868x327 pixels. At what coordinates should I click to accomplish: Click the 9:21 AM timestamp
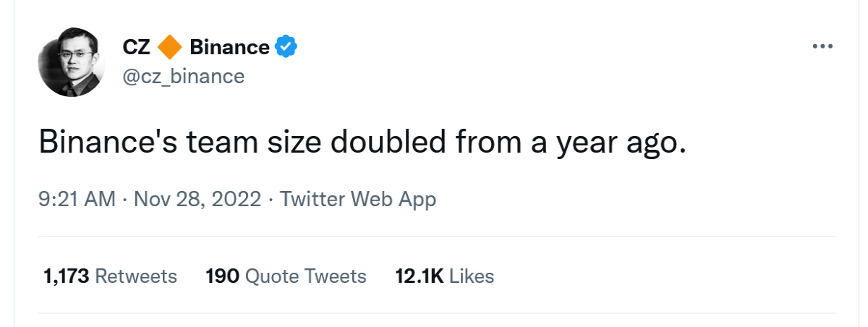77,199
